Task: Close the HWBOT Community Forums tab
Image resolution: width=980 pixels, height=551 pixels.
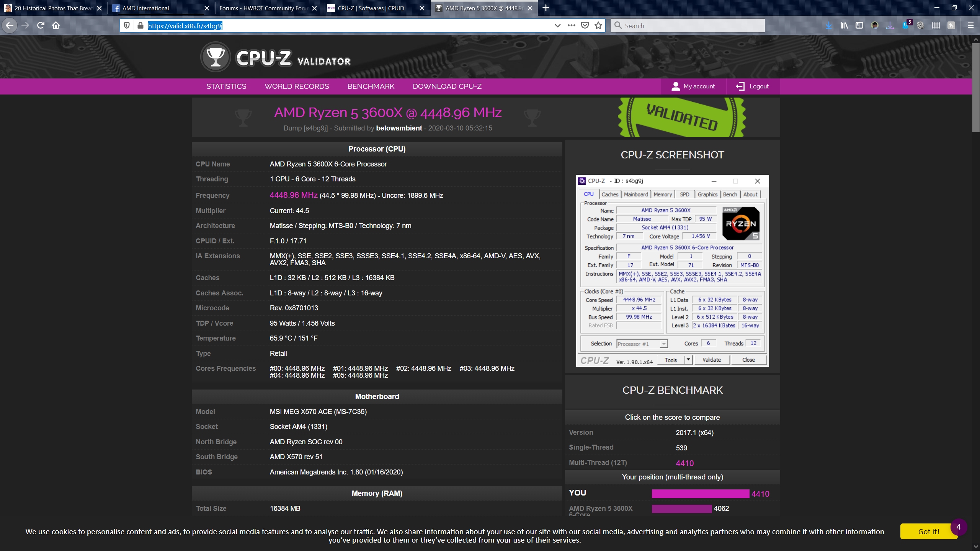Action: tap(315, 8)
